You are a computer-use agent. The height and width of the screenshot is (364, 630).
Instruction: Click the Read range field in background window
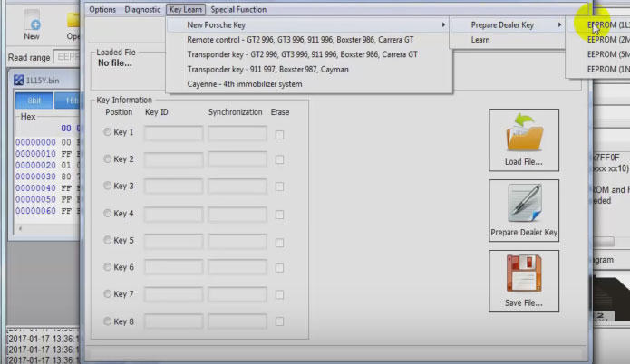point(67,57)
